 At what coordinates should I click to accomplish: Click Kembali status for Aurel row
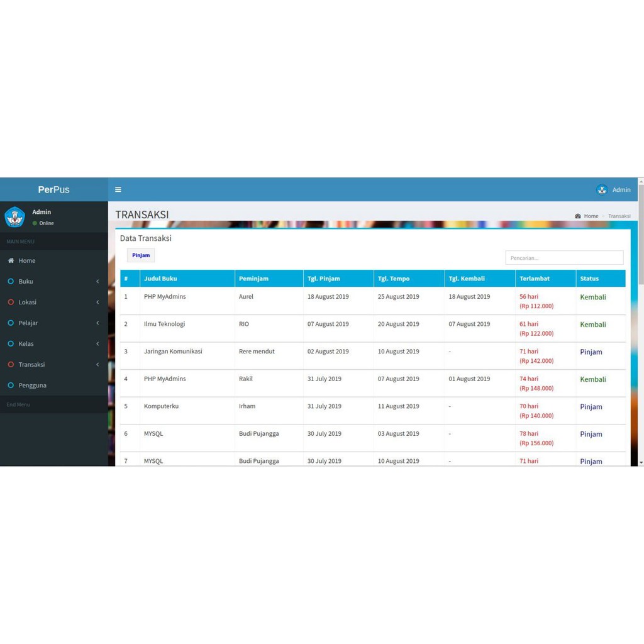point(592,297)
